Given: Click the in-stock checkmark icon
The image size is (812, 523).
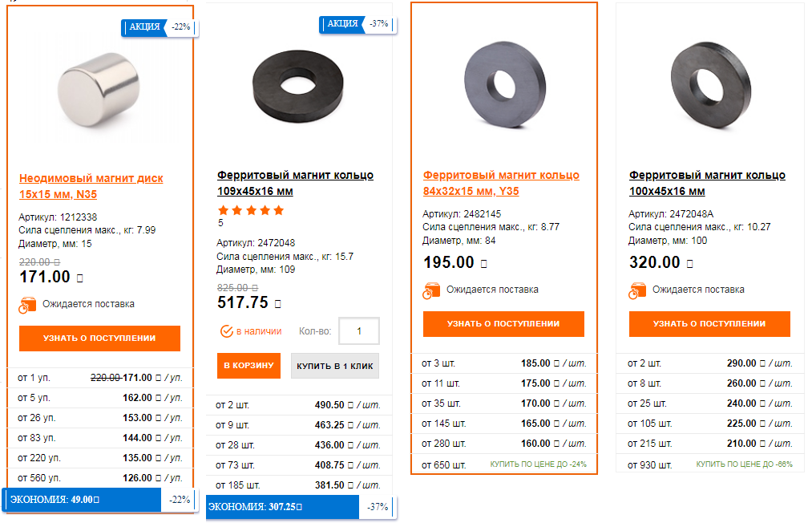Looking at the screenshot, I should point(226,330).
